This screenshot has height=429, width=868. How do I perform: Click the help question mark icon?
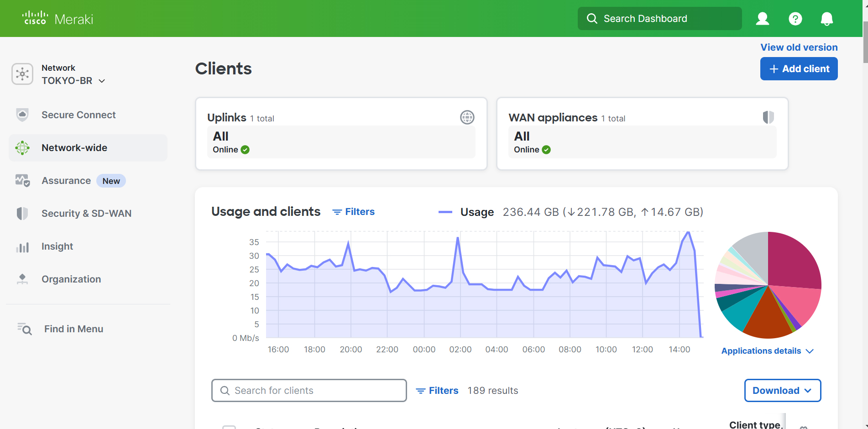coord(795,19)
